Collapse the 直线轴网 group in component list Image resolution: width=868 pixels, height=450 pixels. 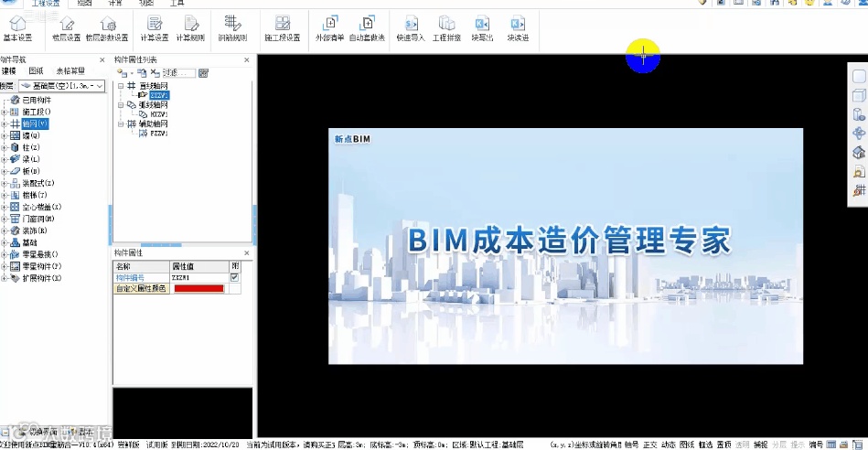[121, 86]
